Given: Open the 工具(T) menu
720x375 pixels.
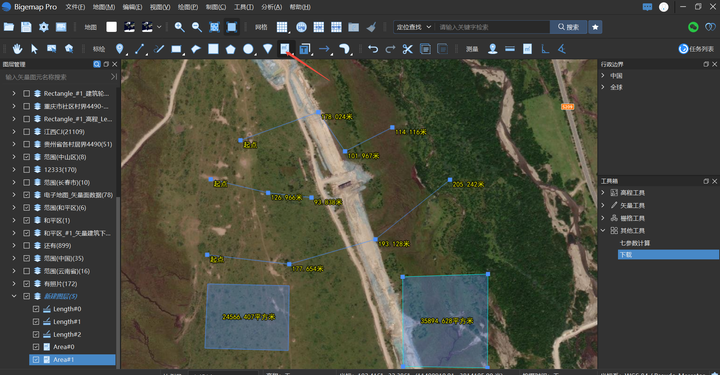Looking at the screenshot, I should tap(244, 7).
